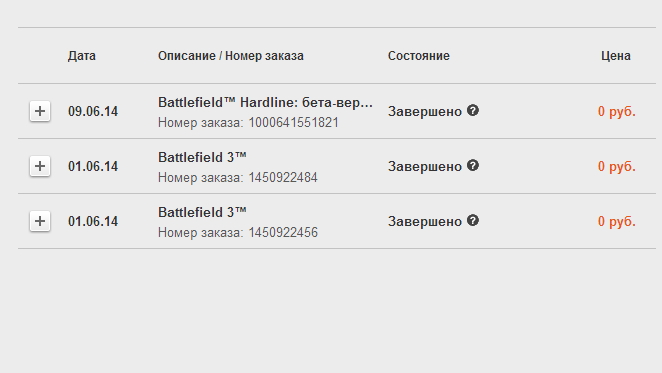Open the Battlefield™ Hardline: бета-вер... title

point(265,103)
